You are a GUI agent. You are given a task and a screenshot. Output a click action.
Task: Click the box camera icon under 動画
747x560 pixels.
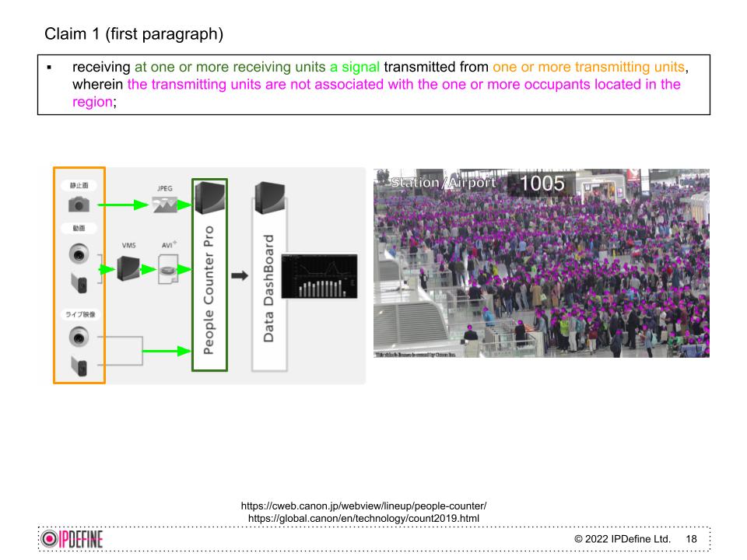(79, 283)
